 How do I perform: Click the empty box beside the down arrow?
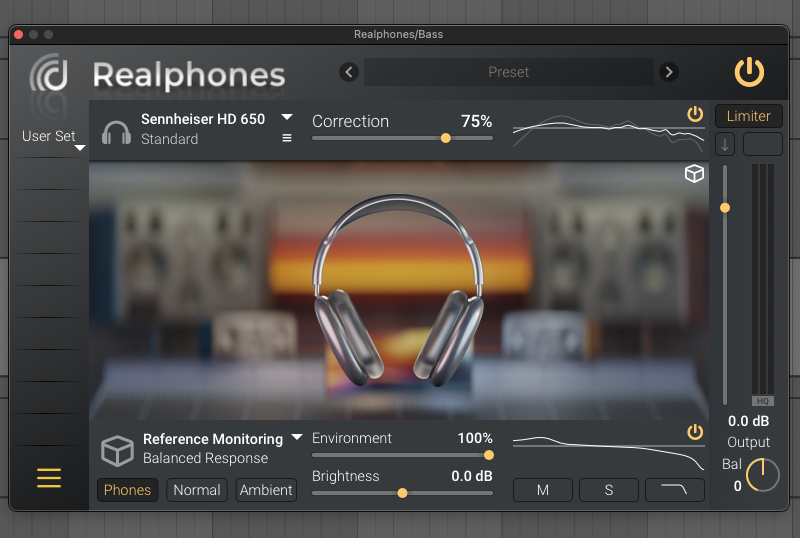click(762, 144)
